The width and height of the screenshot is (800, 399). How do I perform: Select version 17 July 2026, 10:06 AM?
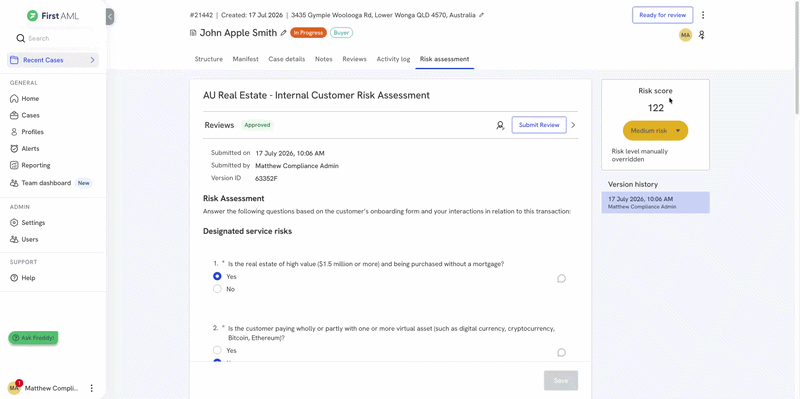click(x=656, y=202)
